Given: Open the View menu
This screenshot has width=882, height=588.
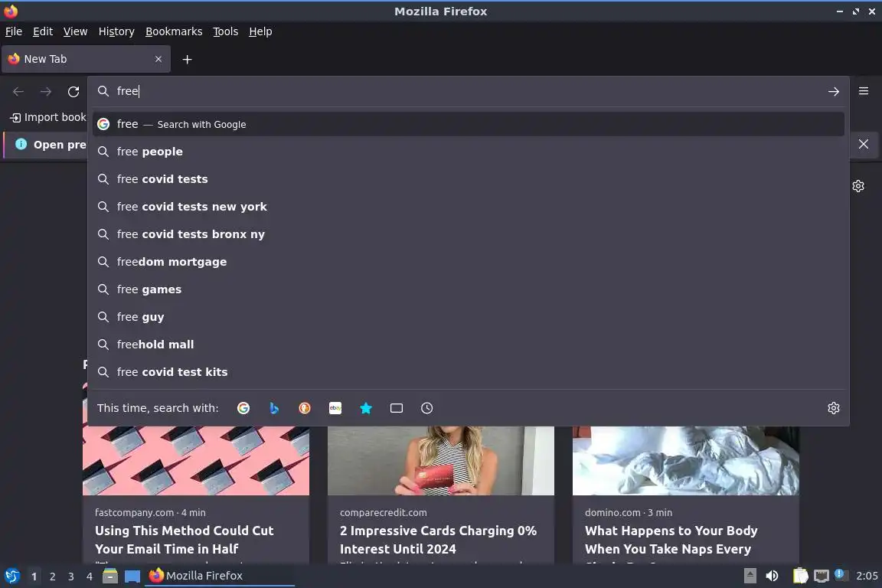Looking at the screenshot, I should (x=75, y=31).
